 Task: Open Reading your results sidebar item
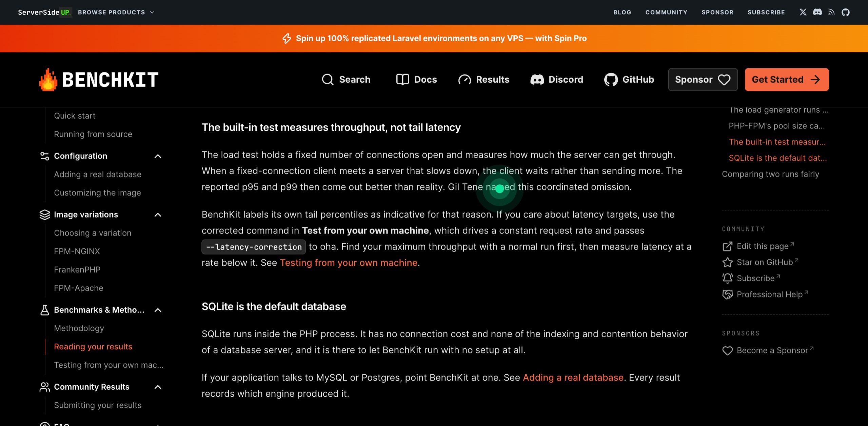tap(93, 347)
